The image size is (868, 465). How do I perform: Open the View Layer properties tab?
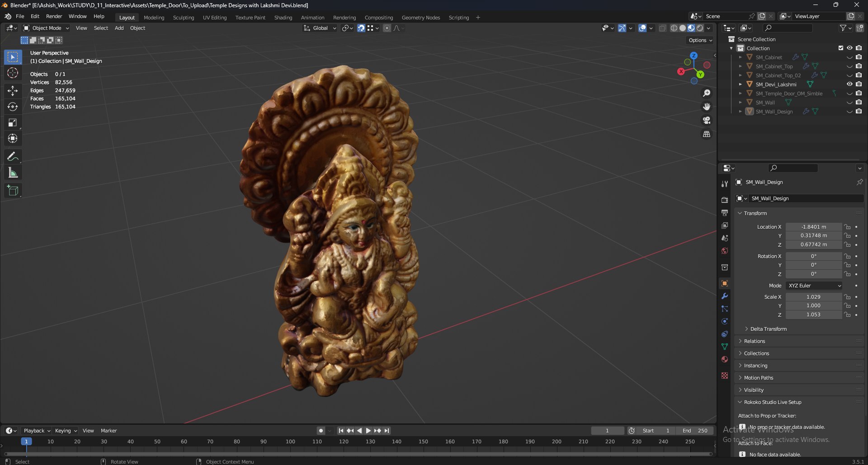pyautogui.click(x=725, y=225)
